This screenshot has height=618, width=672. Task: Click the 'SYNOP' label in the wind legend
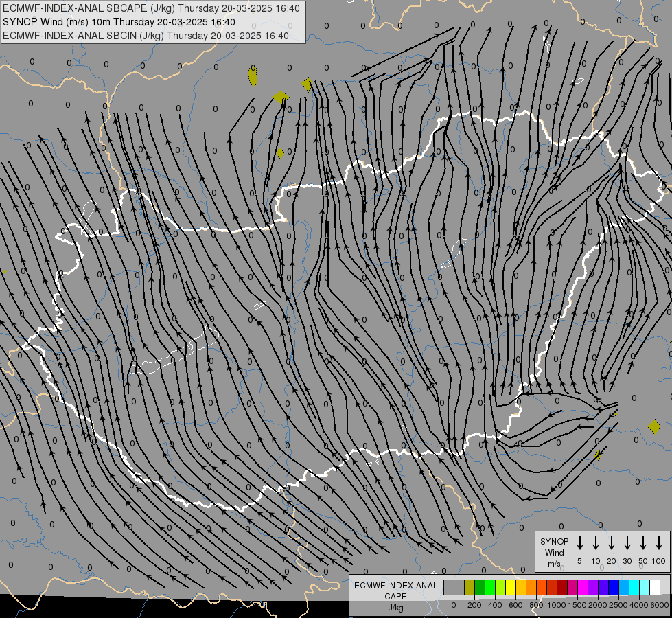[554, 541]
